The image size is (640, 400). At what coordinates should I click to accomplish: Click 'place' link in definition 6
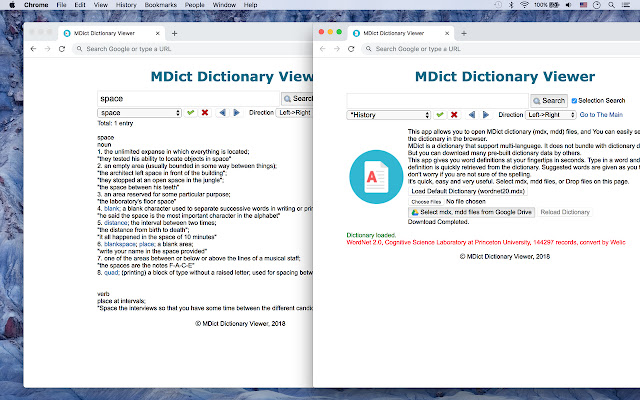[147, 244]
